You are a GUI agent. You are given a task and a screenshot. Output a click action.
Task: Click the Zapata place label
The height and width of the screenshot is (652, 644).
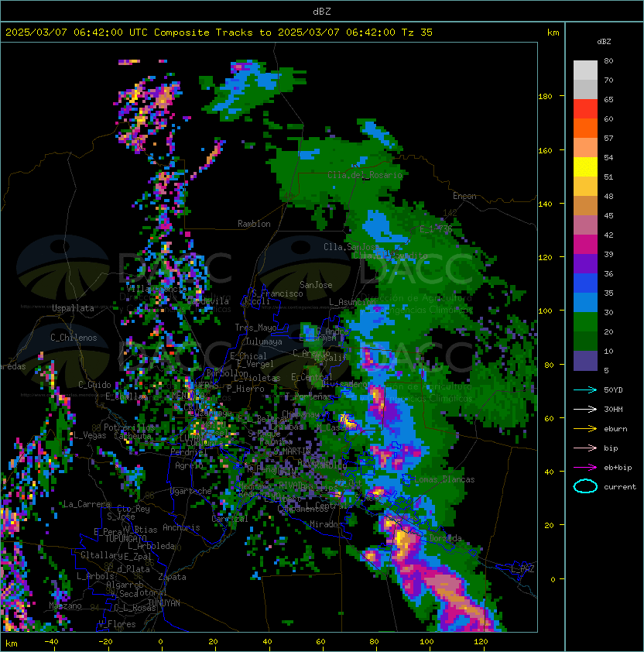172,577
